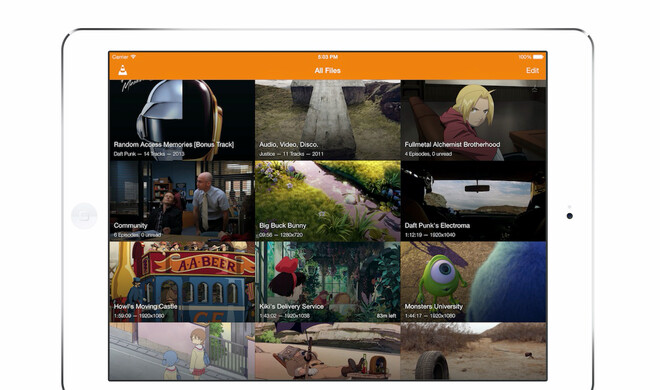Play Howl's Moving Castle video
The height and width of the screenshot is (390, 660).
[182, 281]
